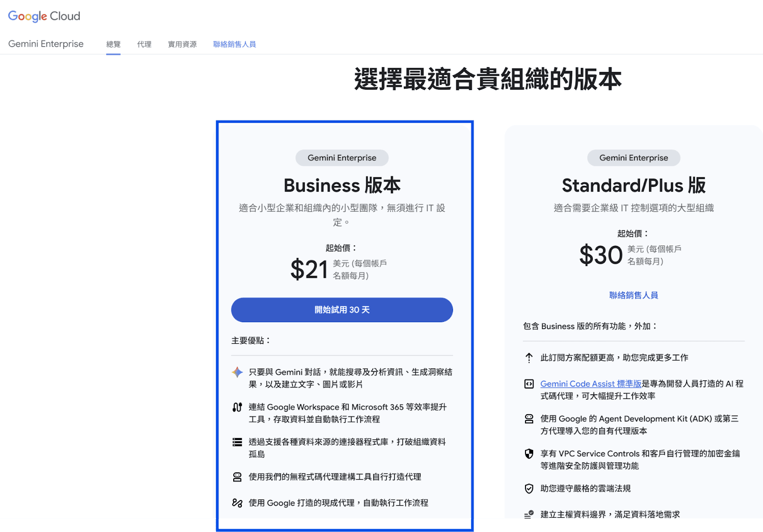Image resolution: width=763 pixels, height=532 pixels.
Task: Click the Gemini Enterprise product name in header
Action: (x=46, y=44)
